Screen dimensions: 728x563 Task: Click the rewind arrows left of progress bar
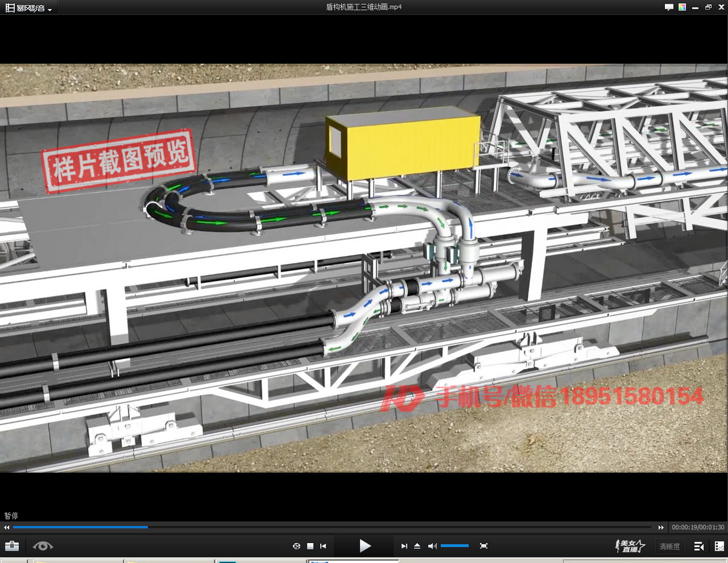[x=7, y=527]
